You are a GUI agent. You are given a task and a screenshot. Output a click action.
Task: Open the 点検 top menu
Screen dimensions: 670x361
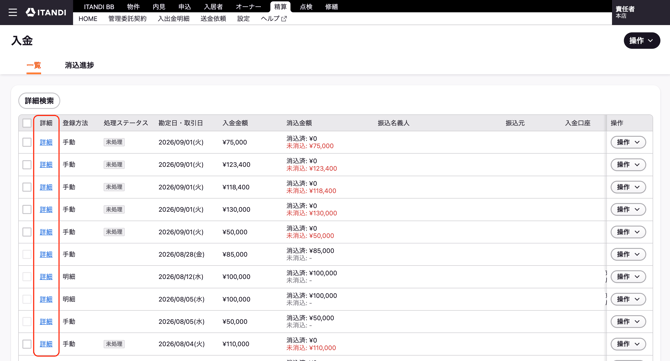306,7
